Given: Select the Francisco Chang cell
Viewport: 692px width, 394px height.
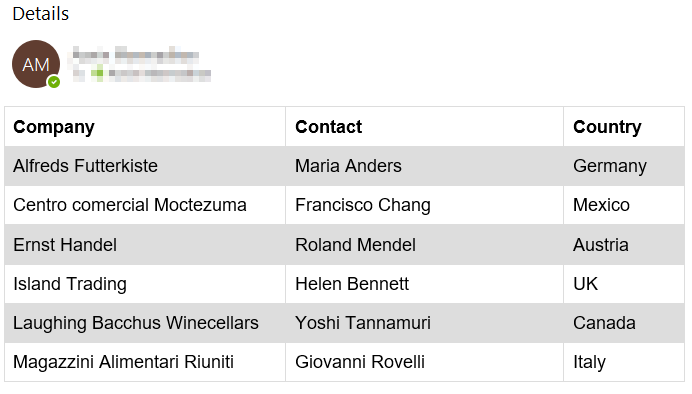Looking at the screenshot, I should pyautogui.click(x=424, y=205).
